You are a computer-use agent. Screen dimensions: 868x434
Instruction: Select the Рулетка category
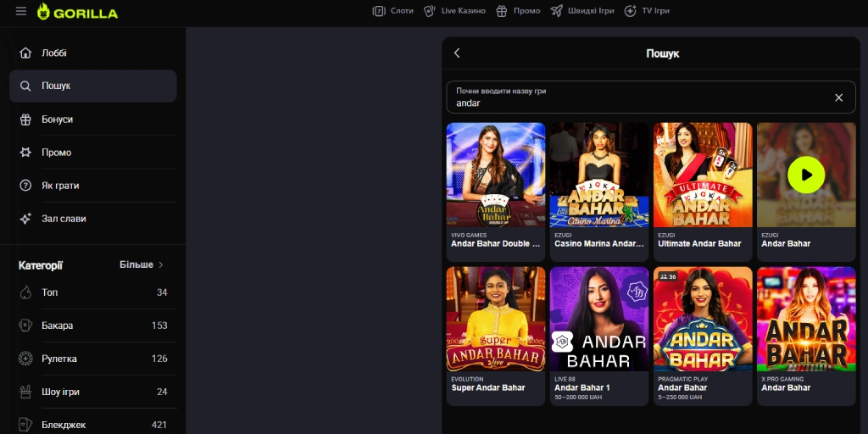(x=59, y=359)
